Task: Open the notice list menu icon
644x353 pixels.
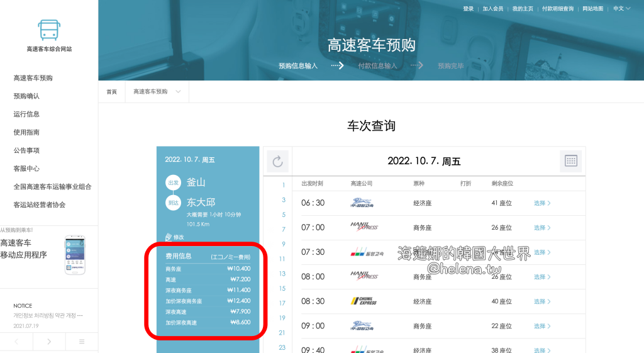Action: pos(82,342)
